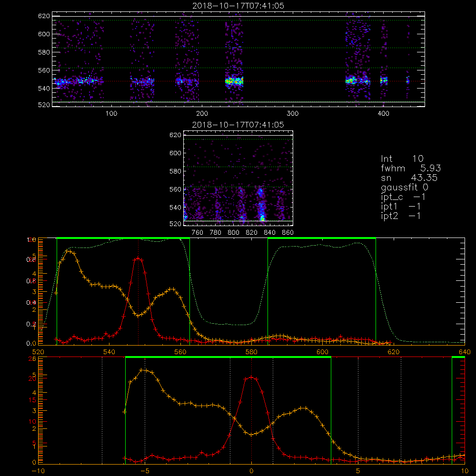
Task: Click x-axis label 820 on middle panel
Action: point(252,233)
